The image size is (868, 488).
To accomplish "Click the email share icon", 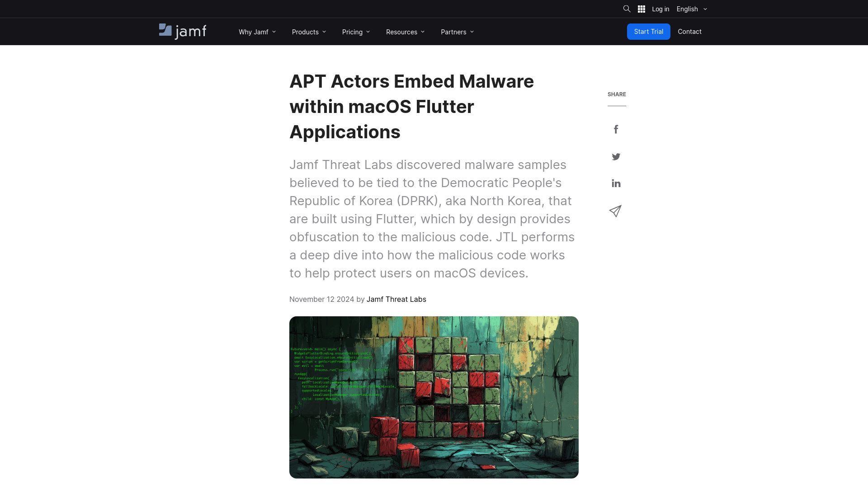I will [x=616, y=210].
